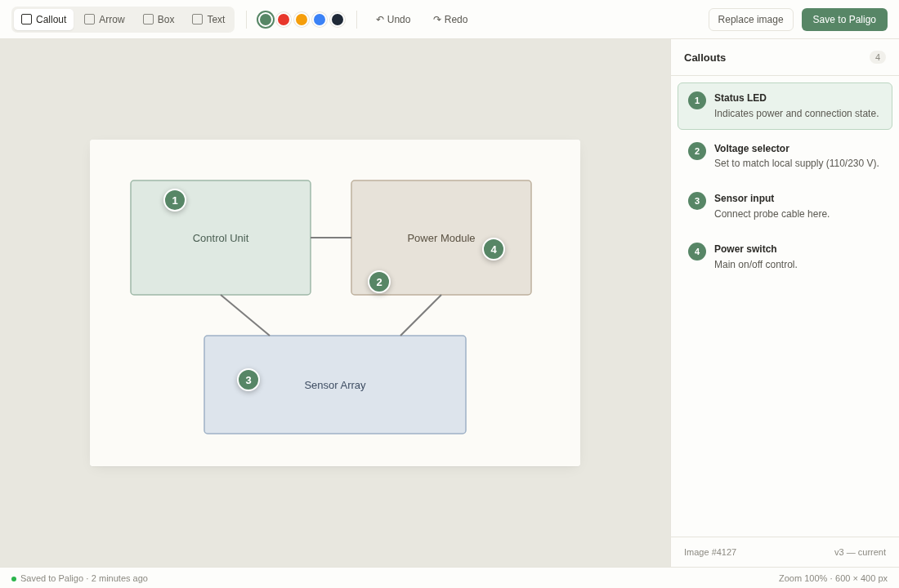This screenshot has width=899, height=588.
Task: Click 'Set to match local supply' description
Action: coord(796,163)
